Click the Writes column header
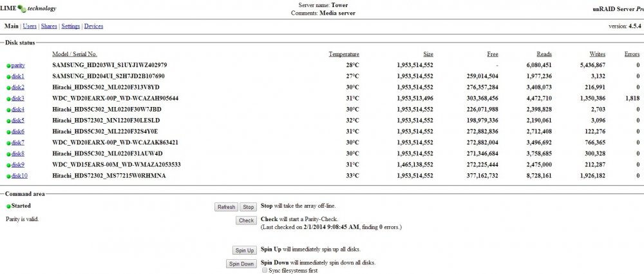This screenshot has height=274, width=644. click(598, 54)
